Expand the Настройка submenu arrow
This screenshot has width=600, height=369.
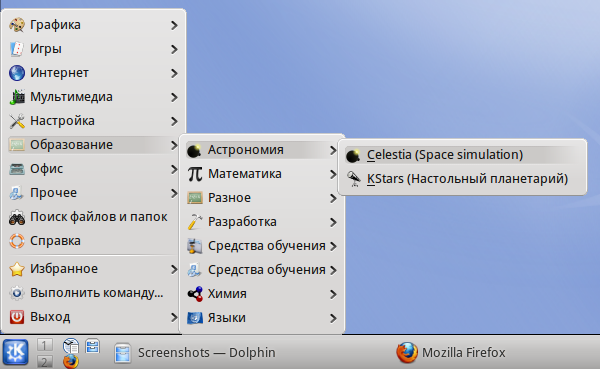174,121
